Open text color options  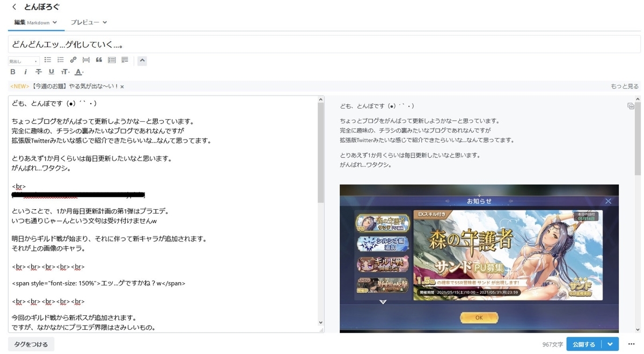(x=79, y=72)
